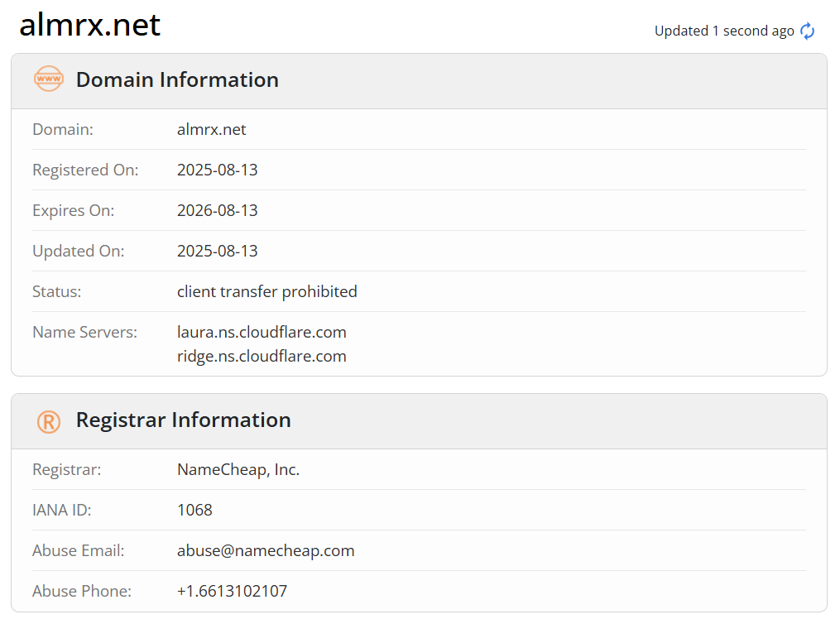Image resolution: width=840 pixels, height=619 pixels.
Task: Click the expiry date 2026-08-13
Action: coord(218,211)
